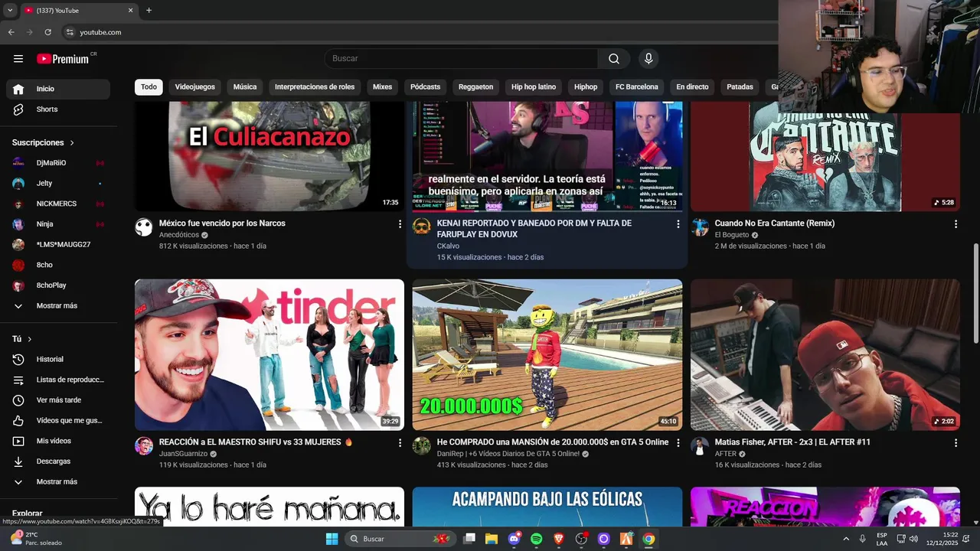Open options for México fue vencido video
Screen dimensions: 980x551
(400, 224)
